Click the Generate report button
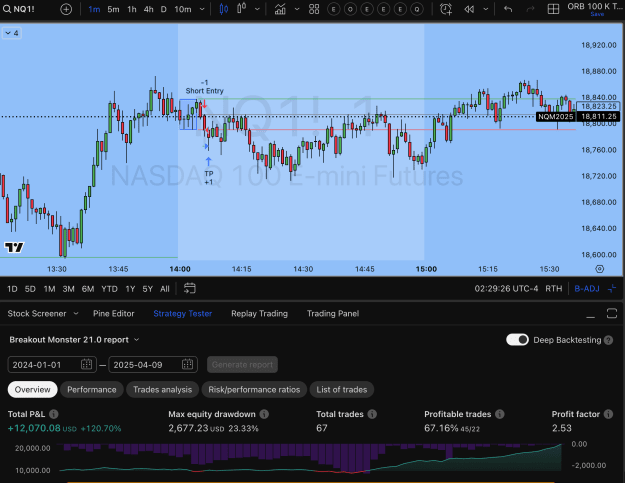This screenshot has height=483, width=625. 242,365
